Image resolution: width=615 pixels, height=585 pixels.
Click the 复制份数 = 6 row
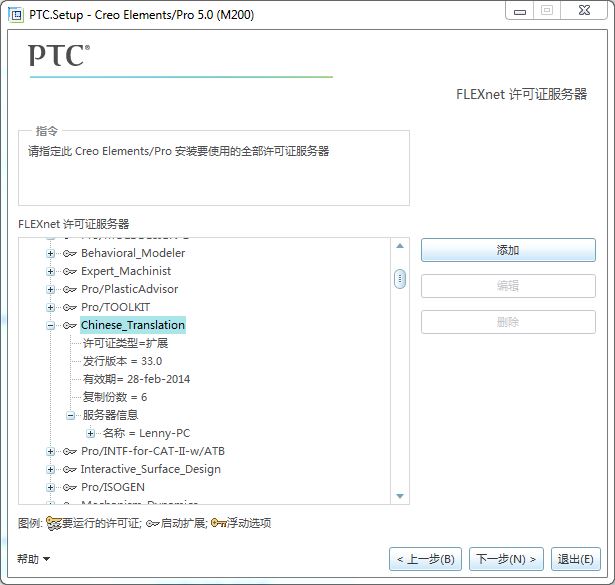coord(115,398)
